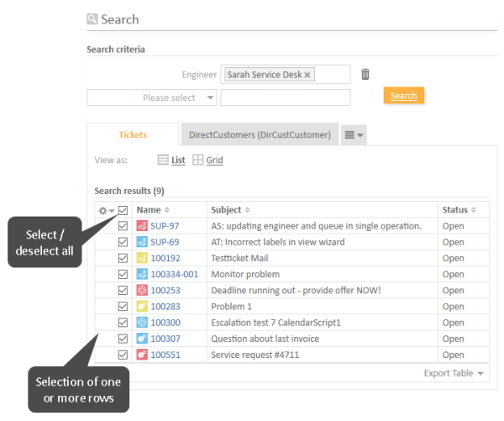
Task: Open ticket 100334-001 link
Action: [x=174, y=274]
